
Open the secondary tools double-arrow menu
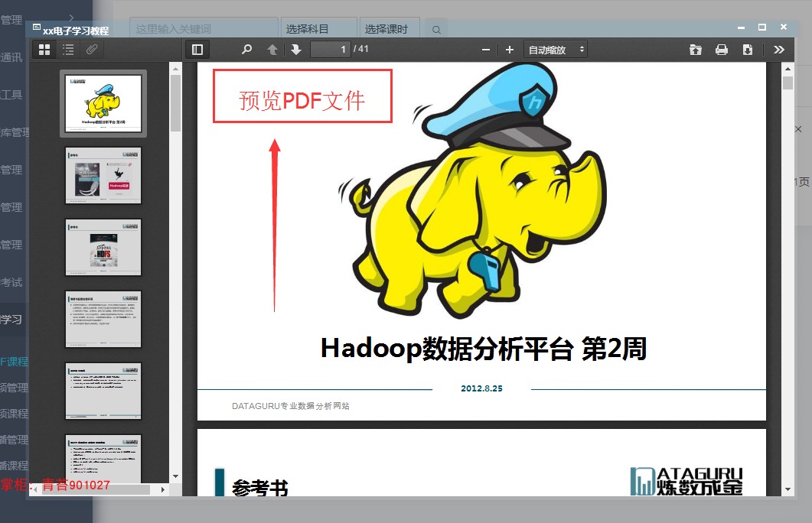tap(779, 50)
